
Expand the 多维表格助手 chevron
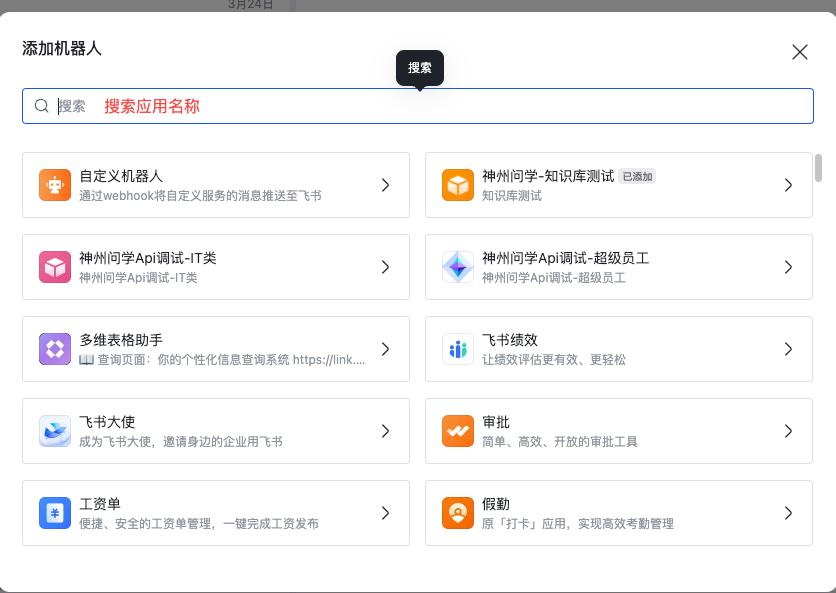(385, 349)
